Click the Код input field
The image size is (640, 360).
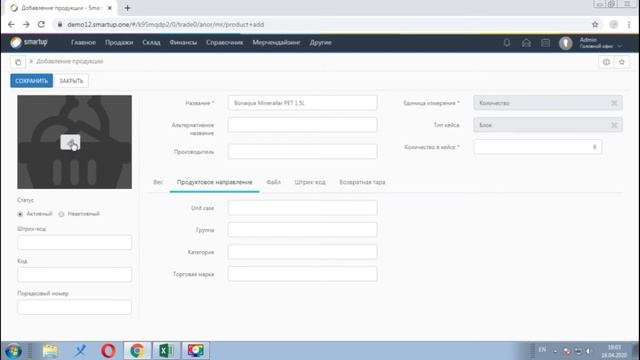pos(75,275)
